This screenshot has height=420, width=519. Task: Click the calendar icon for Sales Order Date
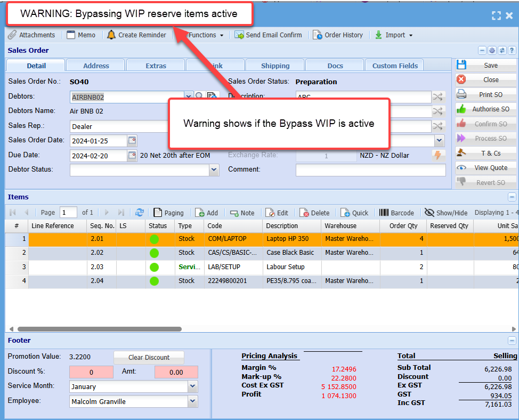click(132, 141)
